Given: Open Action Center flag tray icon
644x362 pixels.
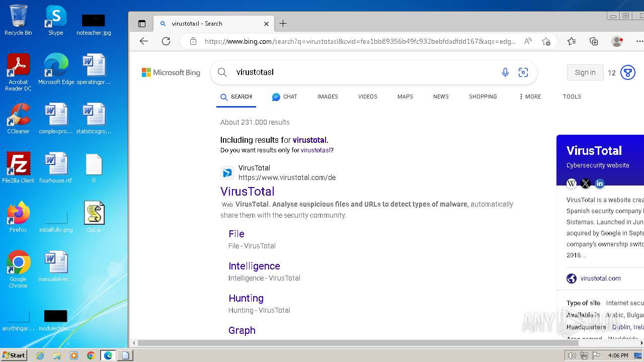Looking at the screenshot, I should (596, 355).
